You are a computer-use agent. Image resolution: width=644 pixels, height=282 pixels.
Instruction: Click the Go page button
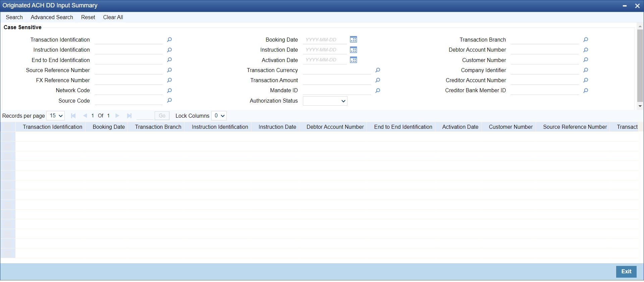tap(162, 116)
